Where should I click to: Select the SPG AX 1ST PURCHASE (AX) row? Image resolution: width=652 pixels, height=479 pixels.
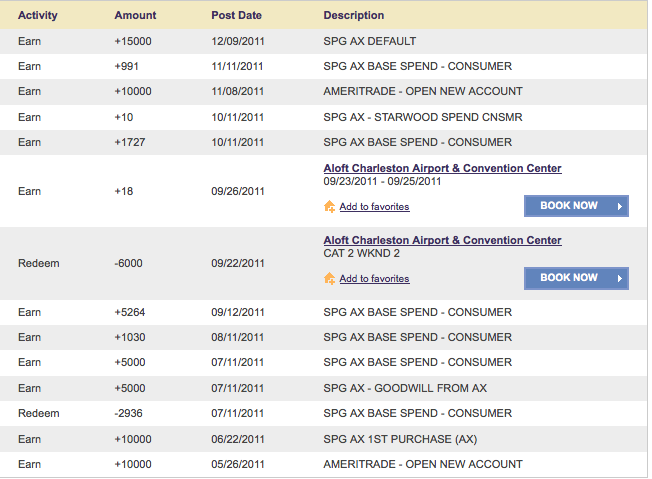coord(324,439)
